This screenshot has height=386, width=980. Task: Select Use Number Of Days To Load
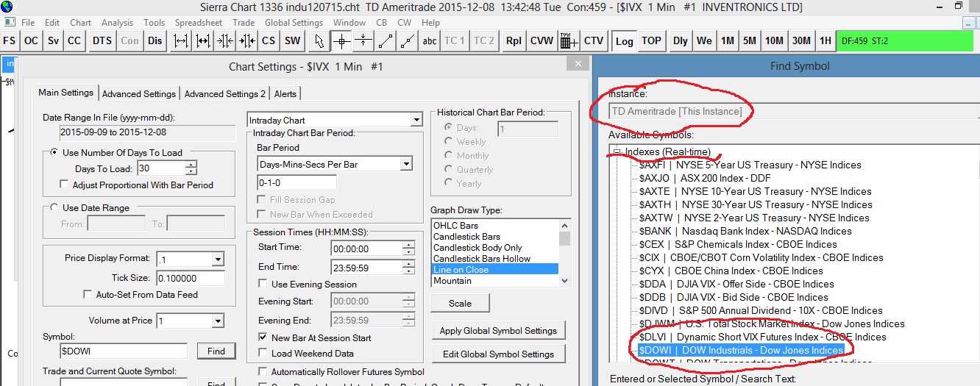click(x=55, y=152)
